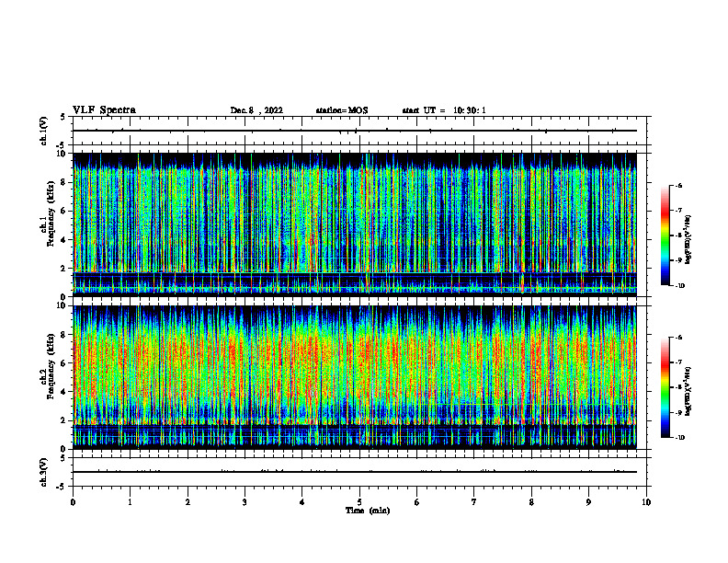Click the "station=MOS" header label

[x=342, y=110]
